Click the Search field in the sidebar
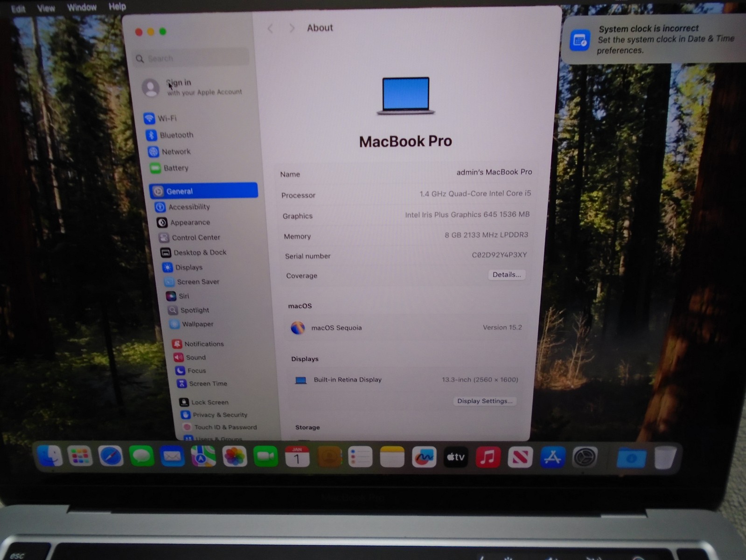This screenshot has height=560, width=746. 190,58
